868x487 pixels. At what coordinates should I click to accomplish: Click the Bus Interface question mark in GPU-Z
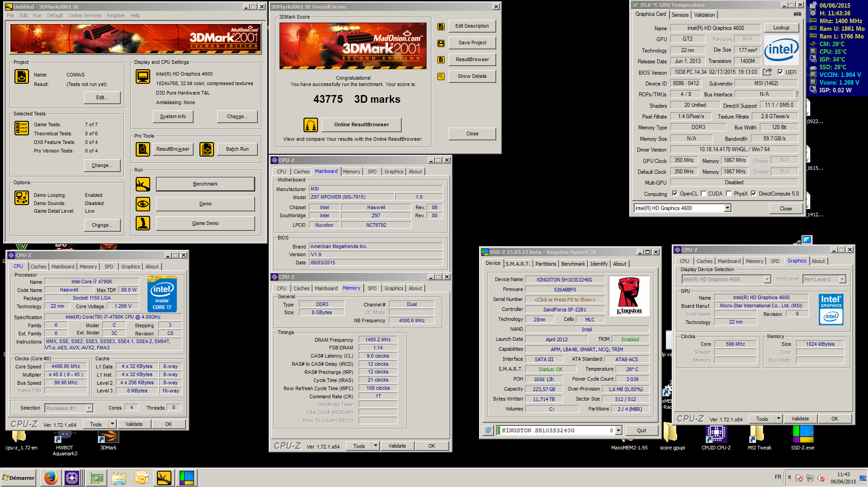797,94
